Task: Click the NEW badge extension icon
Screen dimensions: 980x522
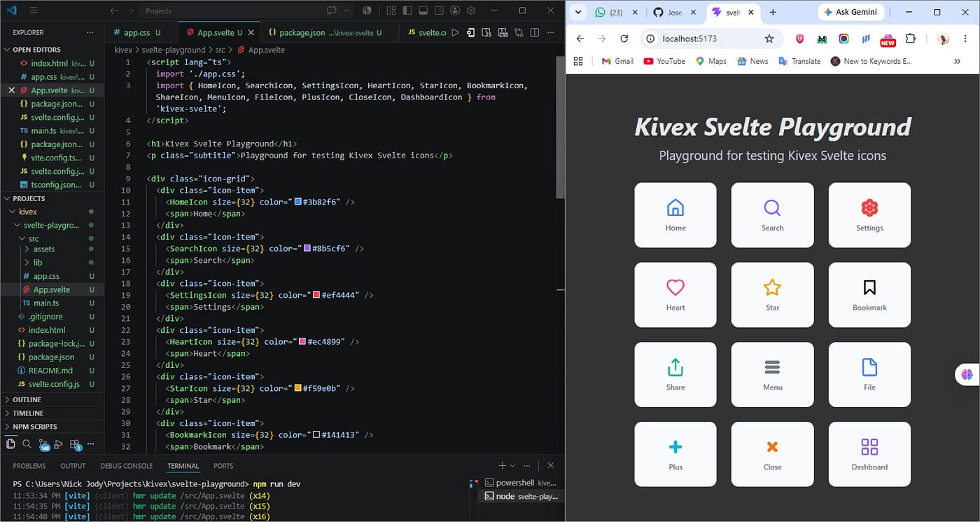Action: 888,40
